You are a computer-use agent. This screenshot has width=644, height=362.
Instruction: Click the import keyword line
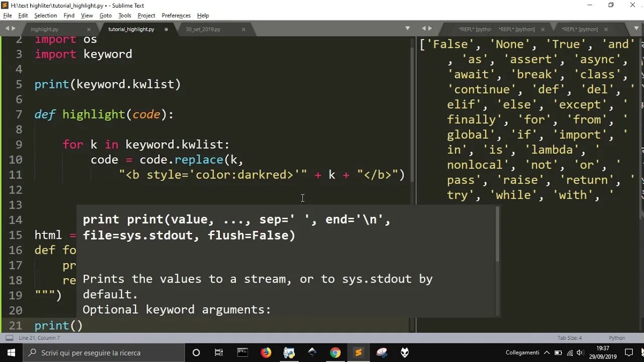[84, 54]
